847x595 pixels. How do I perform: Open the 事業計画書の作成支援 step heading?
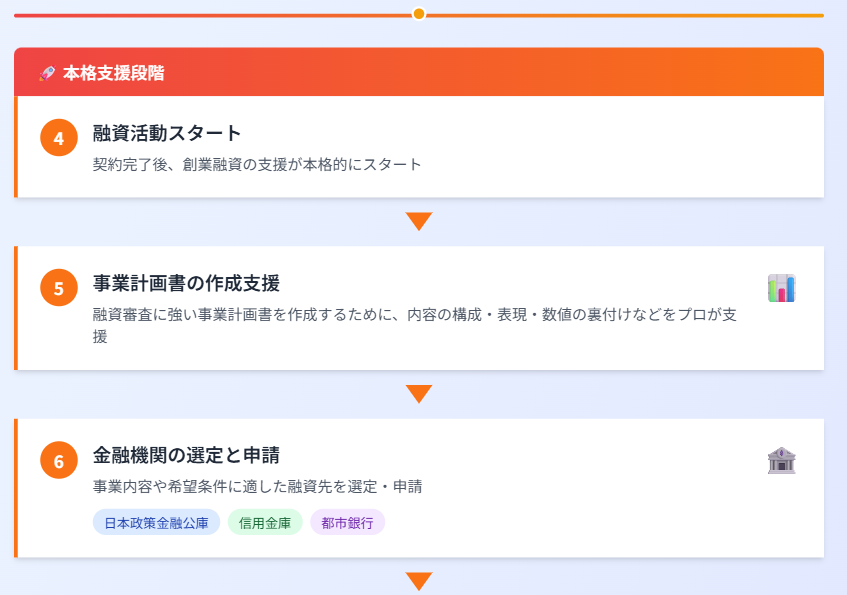click(x=186, y=283)
